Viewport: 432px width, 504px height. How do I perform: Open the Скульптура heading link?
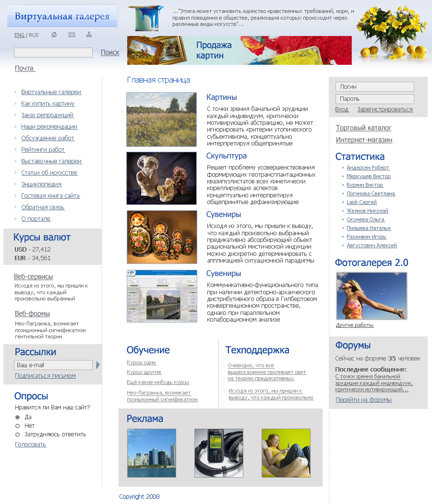click(x=226, y=156)
